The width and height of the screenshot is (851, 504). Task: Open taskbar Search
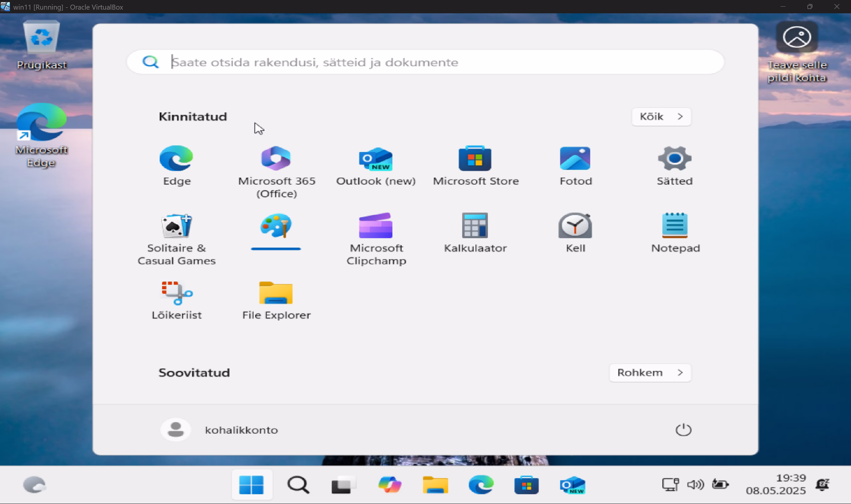click(298, 485)
